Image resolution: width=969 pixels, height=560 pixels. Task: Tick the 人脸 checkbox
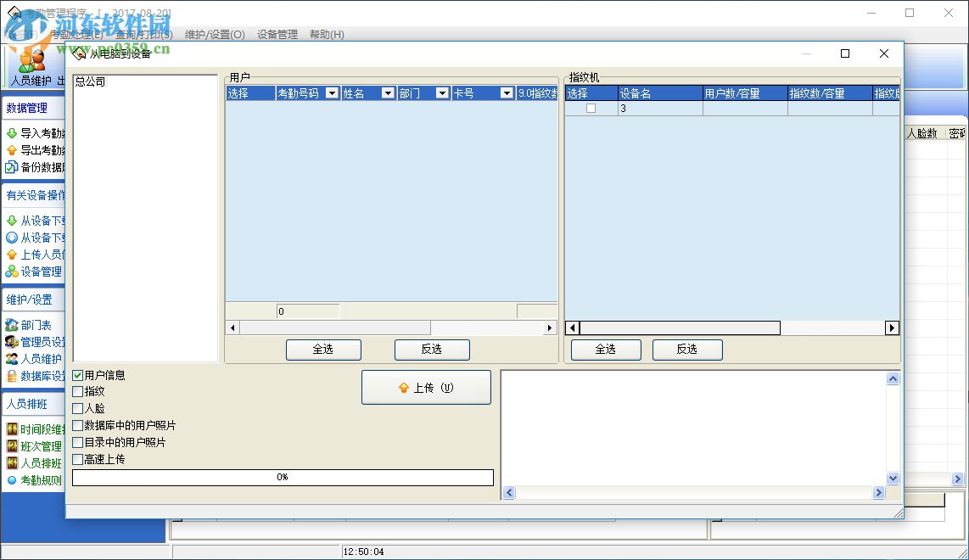pos(78,409)
